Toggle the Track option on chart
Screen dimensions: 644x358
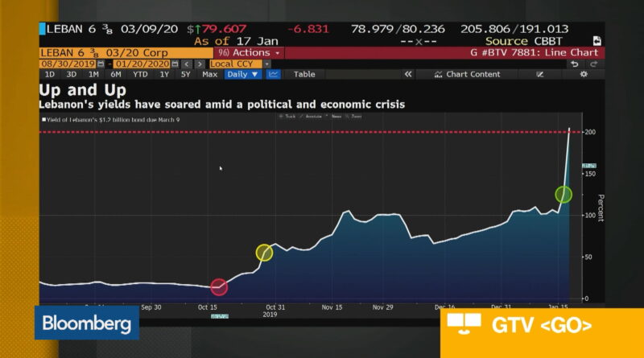(287, 116)
